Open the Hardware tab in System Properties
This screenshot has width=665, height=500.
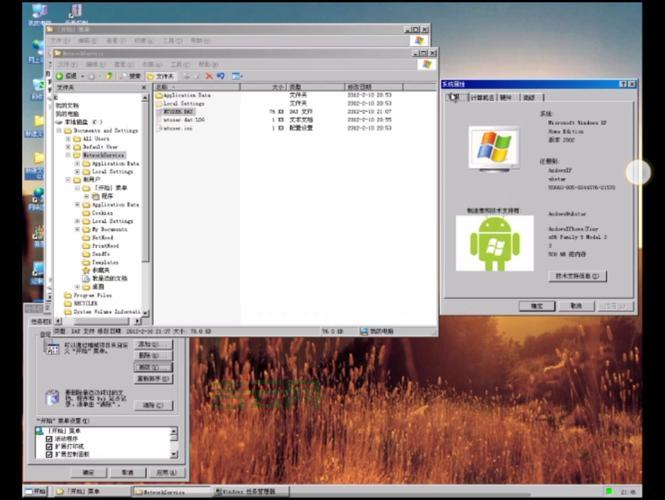pos(505,98)
